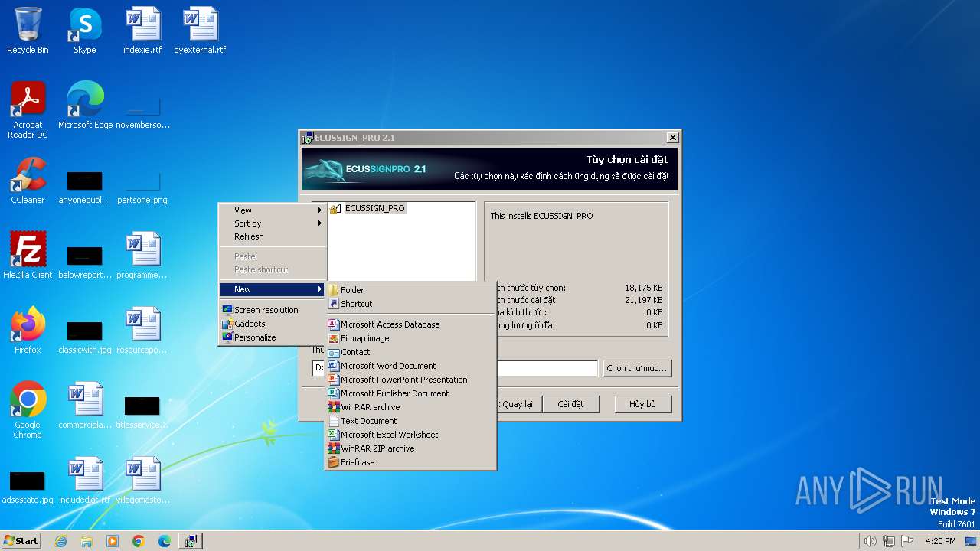Create a Microsoft Word Document
Image resolution: width=980 pixels, height=551 pixels.
pyautogui.click(x=410, y=366)
